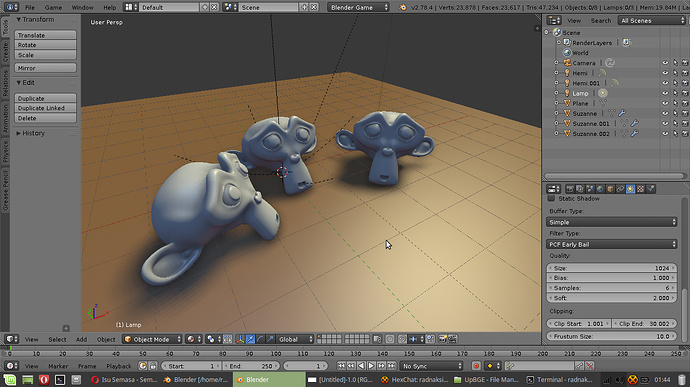Click the Samples value slider field

click(x=612, y=288)
